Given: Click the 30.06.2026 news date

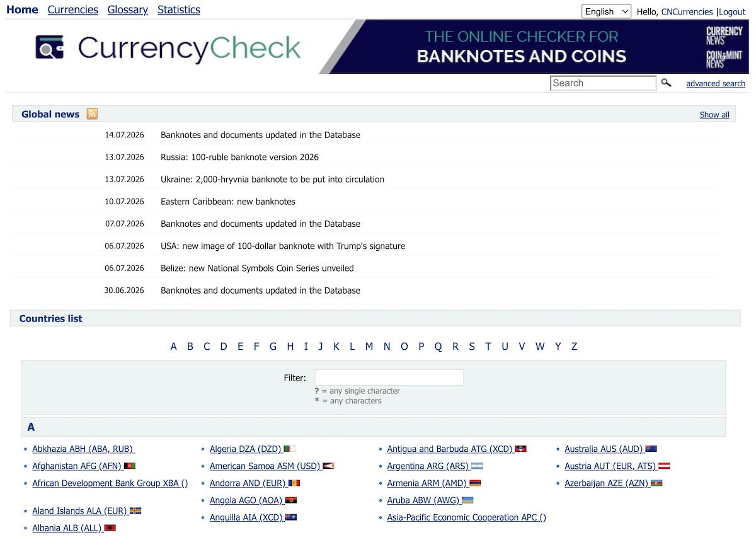Looking at the screenshot, I should tap(124, 291).
